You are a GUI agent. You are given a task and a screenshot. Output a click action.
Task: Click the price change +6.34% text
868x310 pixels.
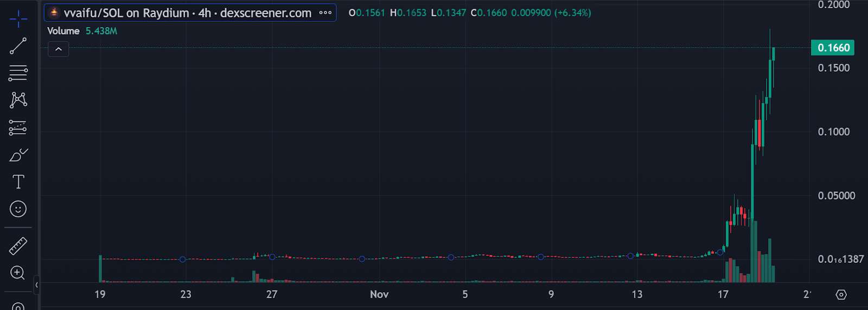tap(573, 12)
